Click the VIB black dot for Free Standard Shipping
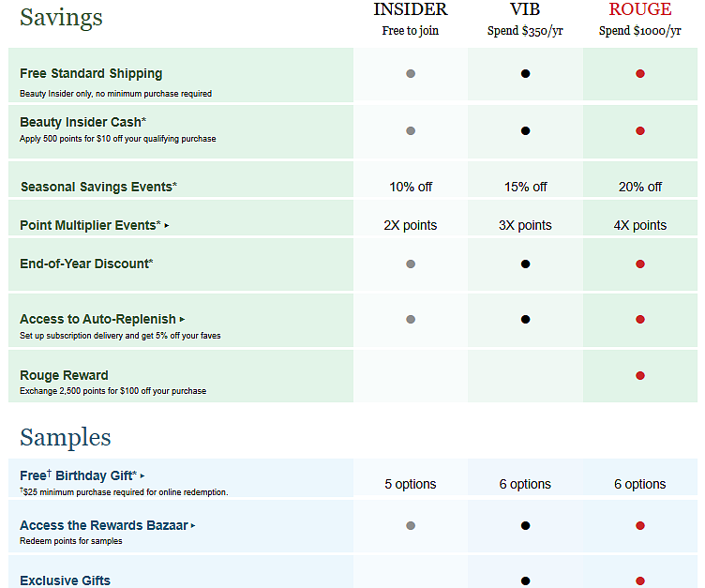This screenshot has width=705, height=588. coord(525,74)
